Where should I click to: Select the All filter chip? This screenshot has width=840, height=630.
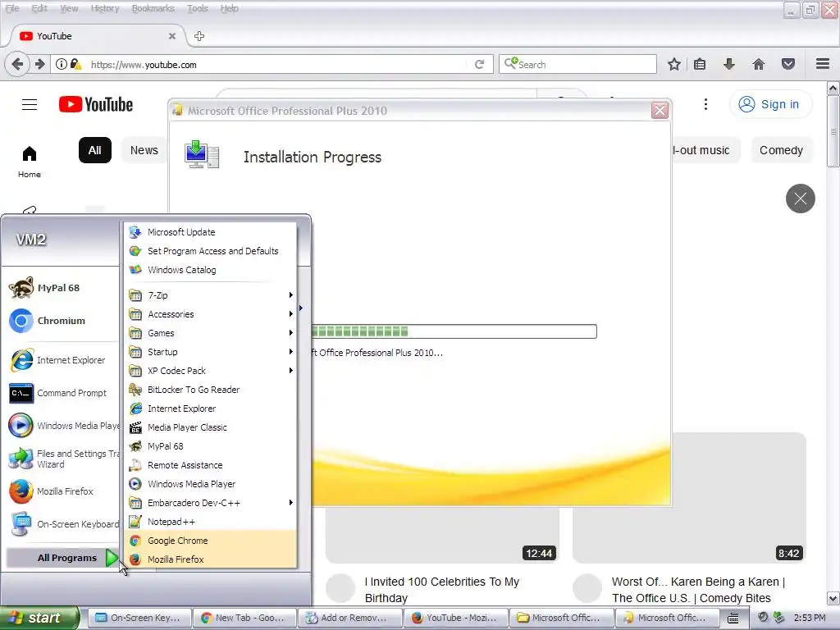click(95, 151)
